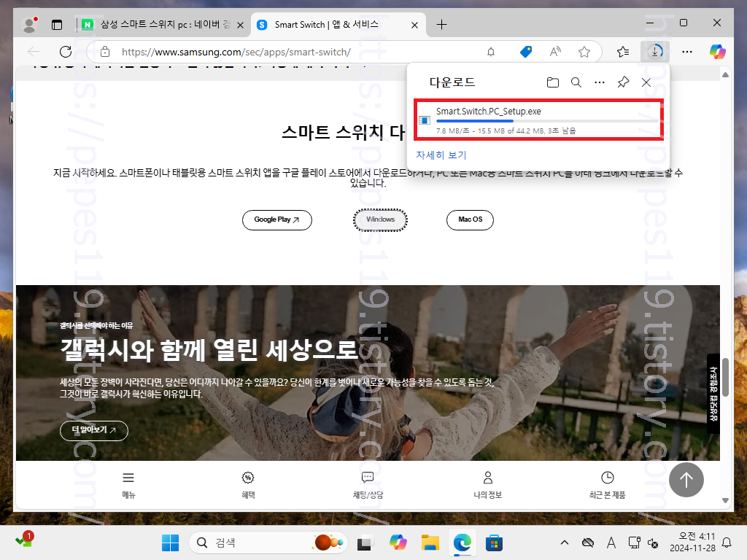
Task: Open a new browser tab
Action: tap(441, 25)
